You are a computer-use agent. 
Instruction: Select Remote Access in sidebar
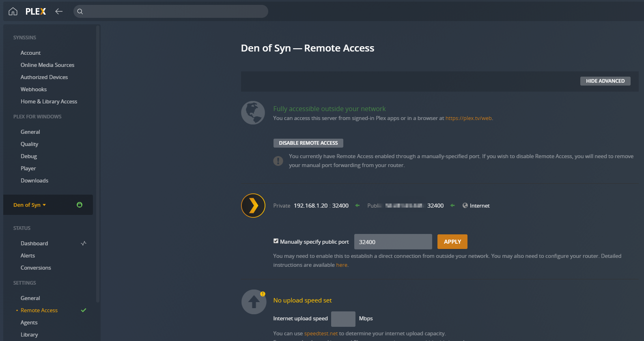click(39, 310)
